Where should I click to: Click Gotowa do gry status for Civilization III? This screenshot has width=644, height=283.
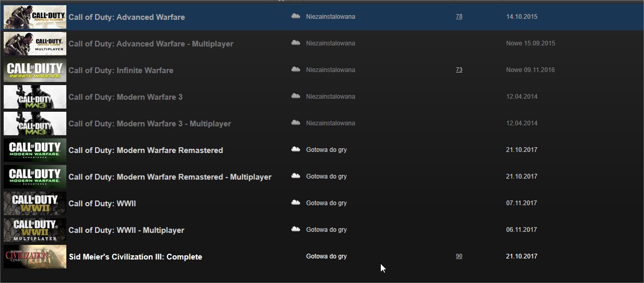(x=326, y=256)
